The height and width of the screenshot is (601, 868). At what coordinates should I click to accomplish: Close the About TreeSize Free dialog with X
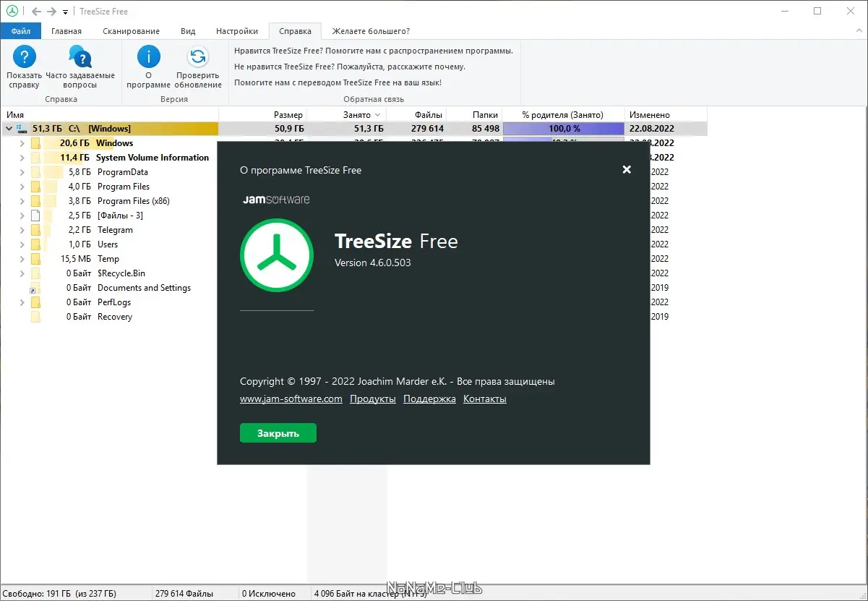[627, 169]
